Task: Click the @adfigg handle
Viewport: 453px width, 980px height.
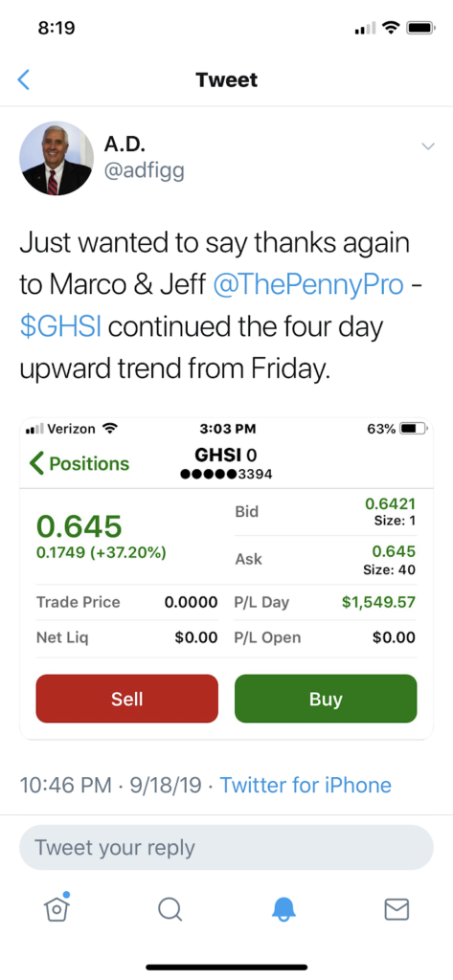Action: (x=144, y=170)
